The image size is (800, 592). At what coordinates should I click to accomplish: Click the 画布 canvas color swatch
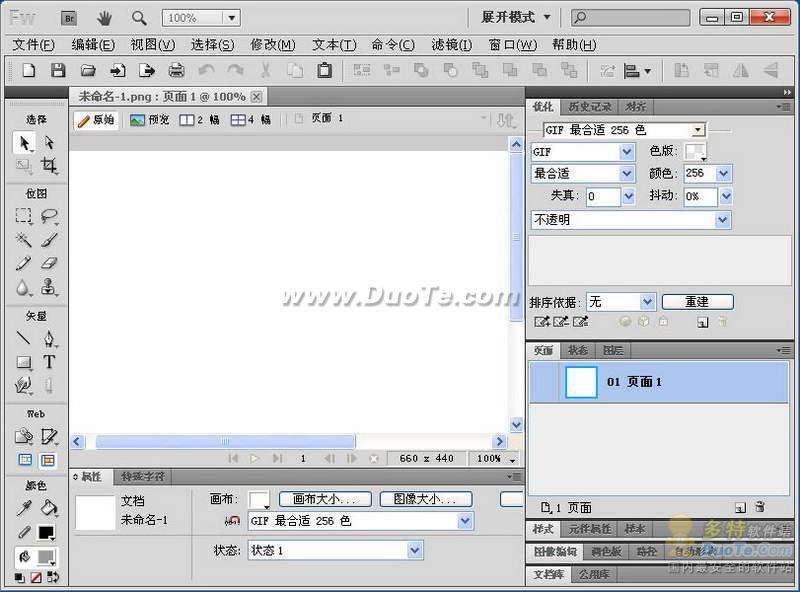coord(259,499)
